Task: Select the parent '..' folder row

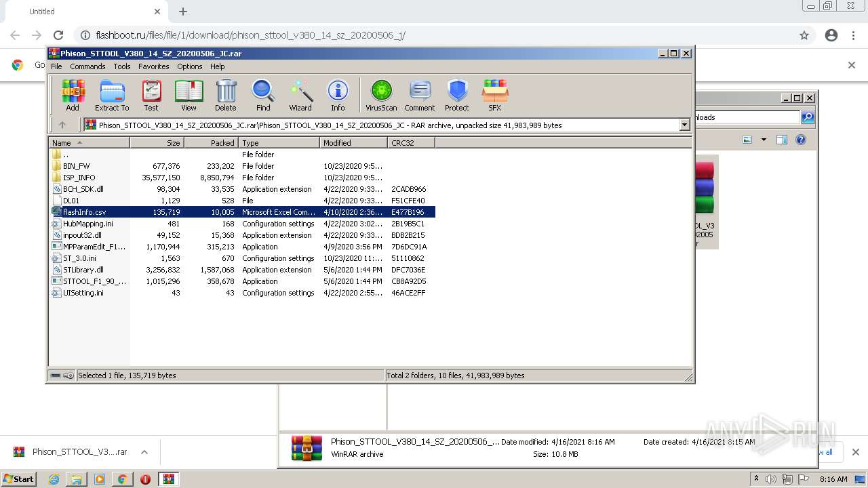Action: coord(242,155)
